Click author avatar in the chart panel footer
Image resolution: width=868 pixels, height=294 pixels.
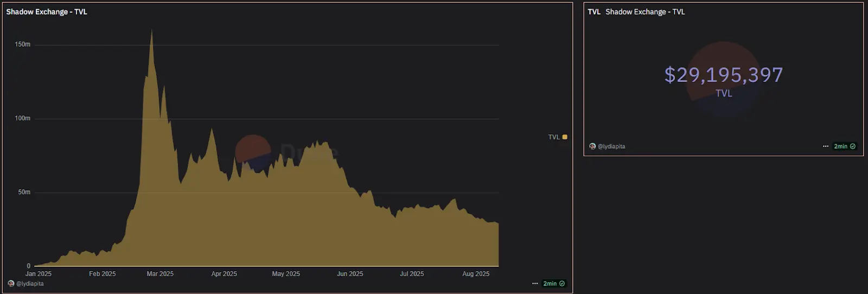point(11,284)
